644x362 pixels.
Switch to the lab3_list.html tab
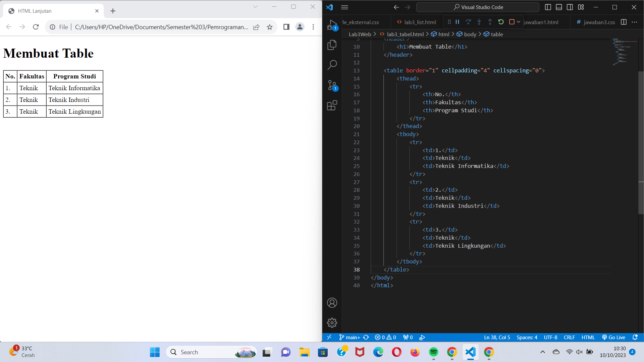pyautogui.click(x=420, y=22)
